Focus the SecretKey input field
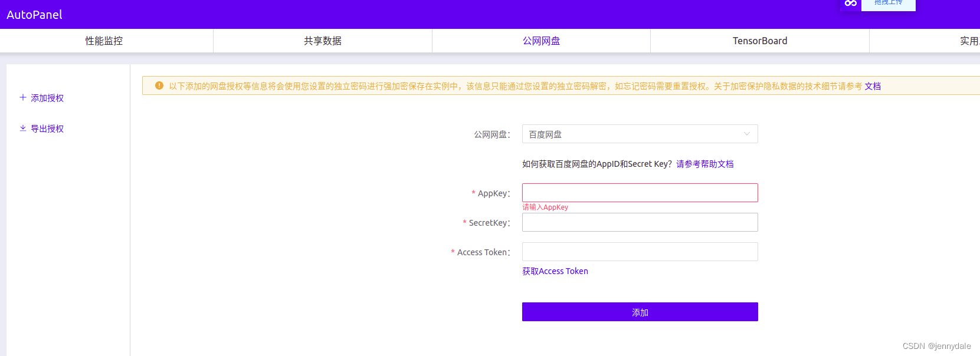The width and height of the screenshot is (980, 356). click(x=640, y=222)
